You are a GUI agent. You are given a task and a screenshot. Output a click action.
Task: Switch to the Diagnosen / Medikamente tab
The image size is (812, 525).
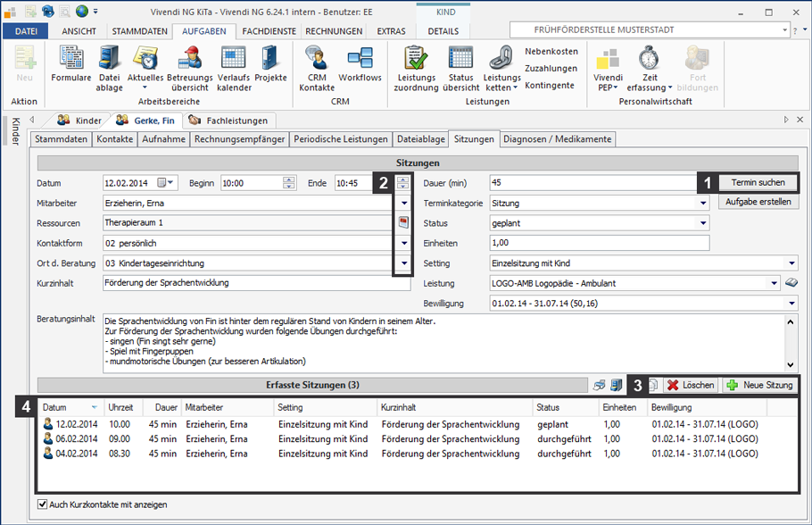tap(557, 139)
